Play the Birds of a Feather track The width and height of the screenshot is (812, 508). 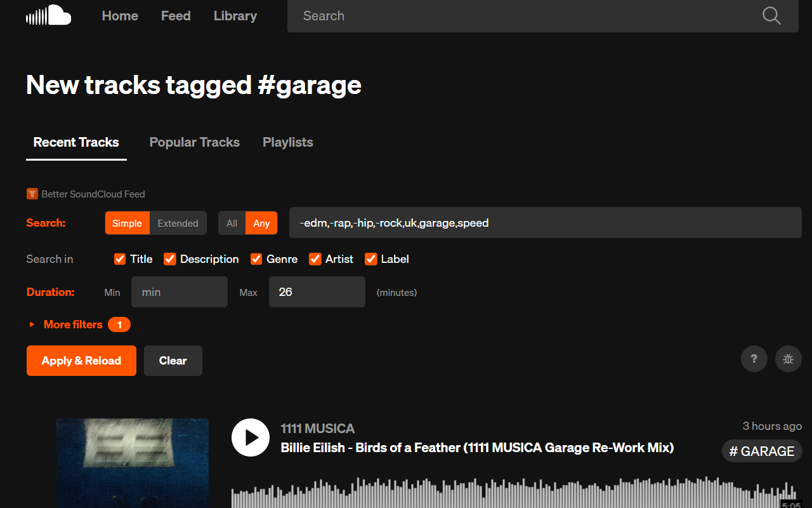251,438
